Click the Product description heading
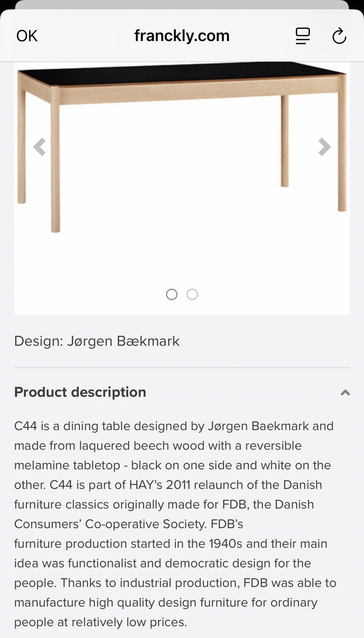This screenshot has width=364, height=638. coord(80,392)
